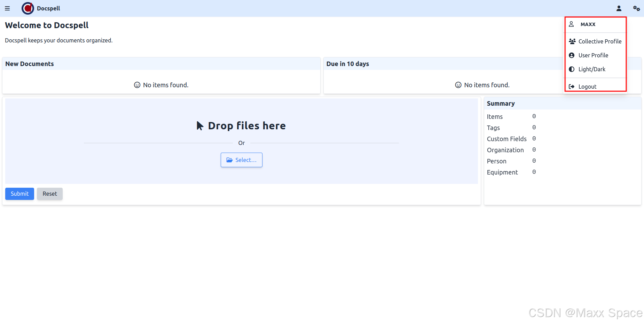Click the Light/Dark half-circle icon
This screenshot has height=324, width=644.
[x=572, y=69]
